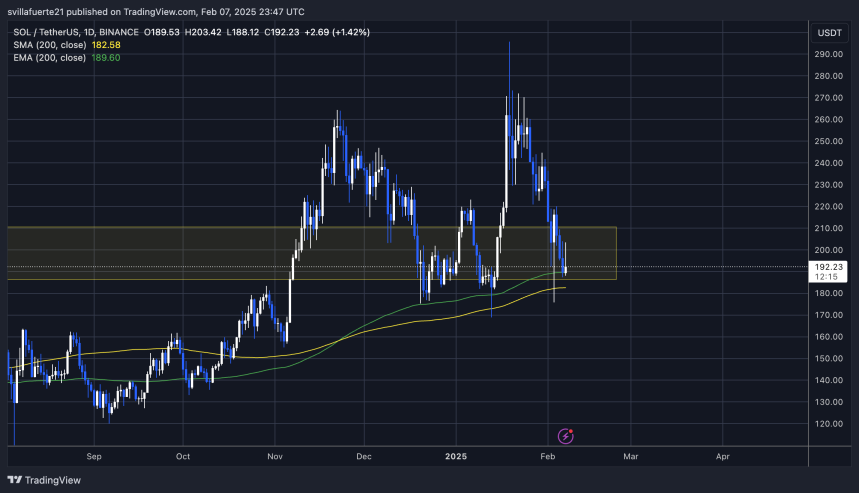Image resolution: width=859 pixels, height=493 pixels.
Task: Click the 290.00 price axis label
Action: click(x=828, y=54)
